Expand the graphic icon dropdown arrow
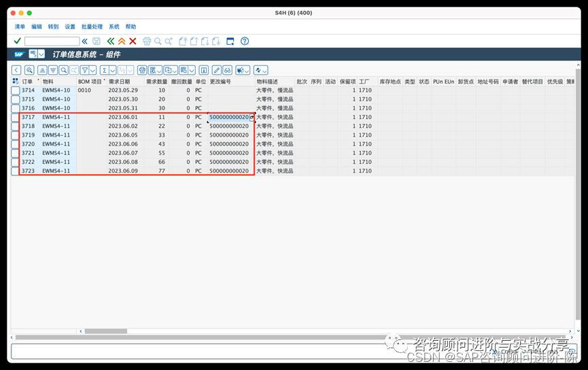Viewport: 588px width, 370px height. coord(247,70)
